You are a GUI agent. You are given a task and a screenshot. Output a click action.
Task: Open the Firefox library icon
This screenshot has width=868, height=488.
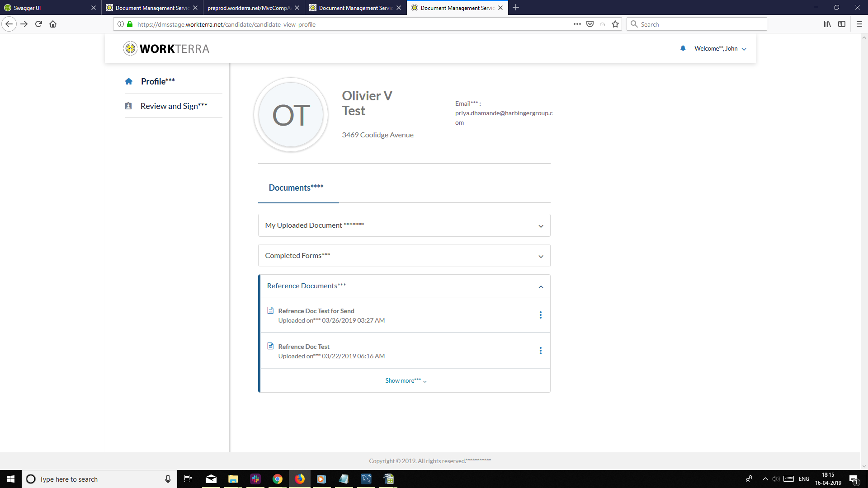click(x=827, y=24)
